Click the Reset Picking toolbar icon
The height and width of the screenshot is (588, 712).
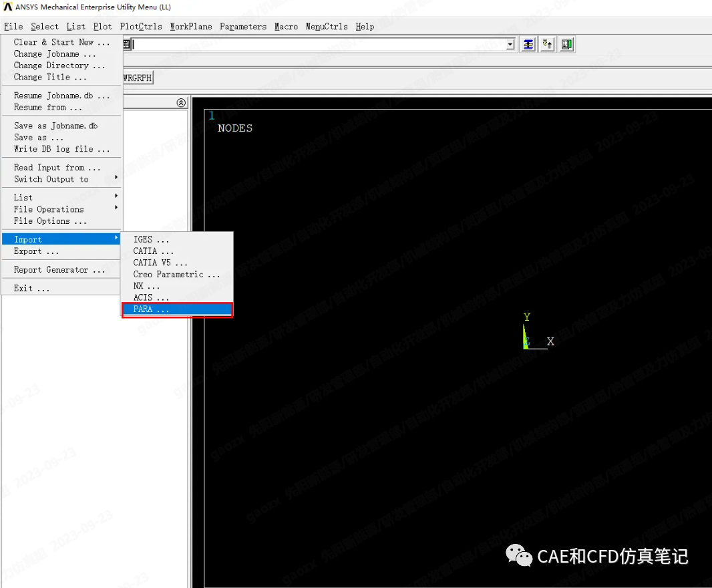[547, 45]
